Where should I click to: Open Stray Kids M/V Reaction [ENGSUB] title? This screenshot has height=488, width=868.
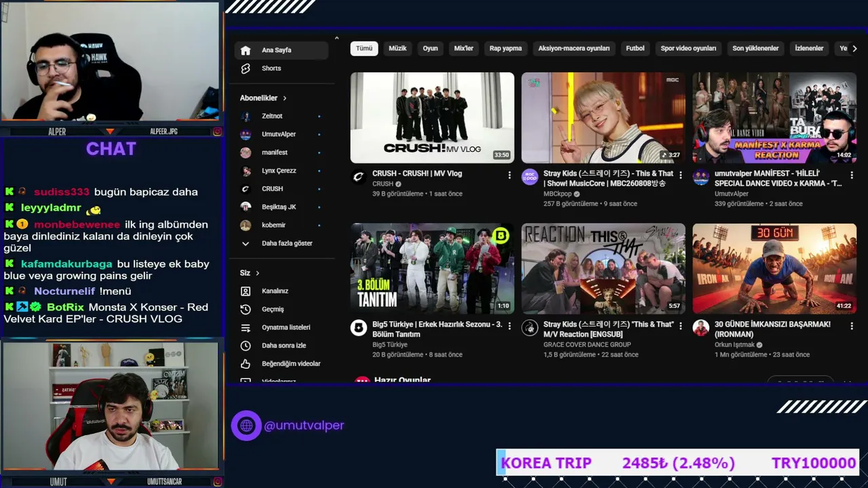click(608, 329)
